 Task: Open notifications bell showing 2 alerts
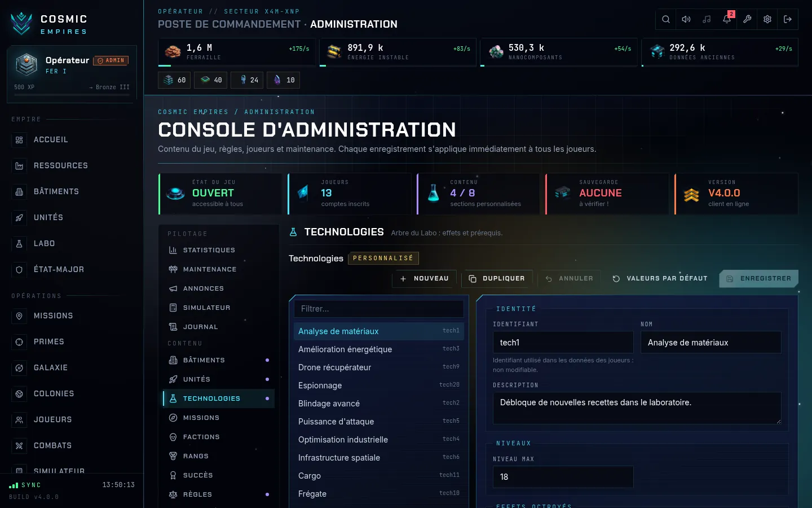(727, 19)
